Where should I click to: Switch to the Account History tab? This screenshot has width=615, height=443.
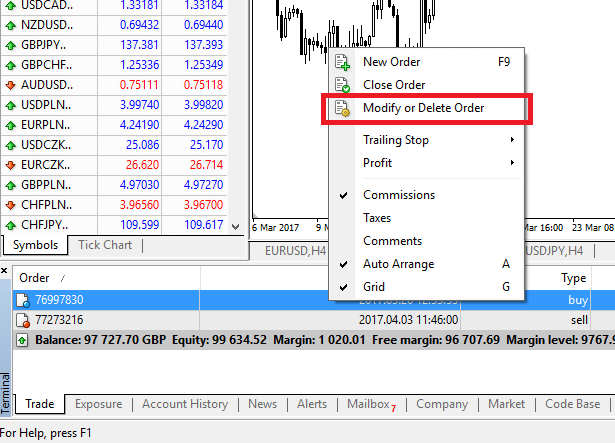pos(184,404)
